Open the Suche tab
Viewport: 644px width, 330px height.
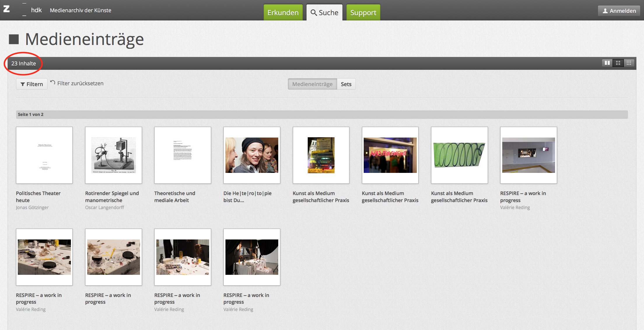[324, 13]
